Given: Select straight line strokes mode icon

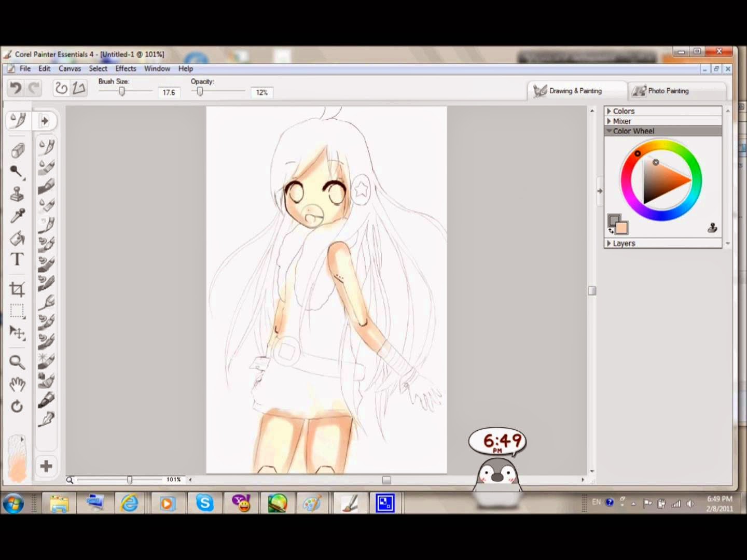Looking at the screenshot, I should coord(79,88).
